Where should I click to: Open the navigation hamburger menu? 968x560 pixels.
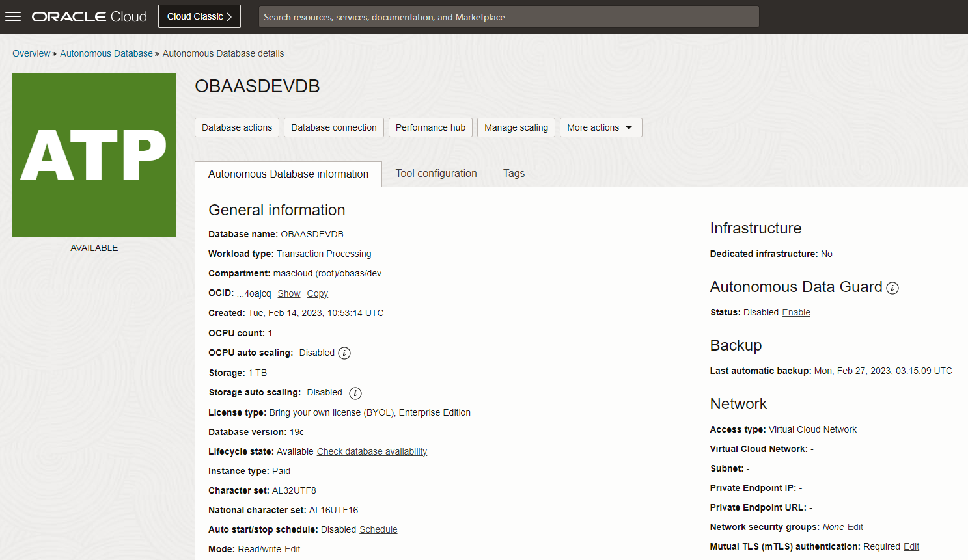[13, 16]
